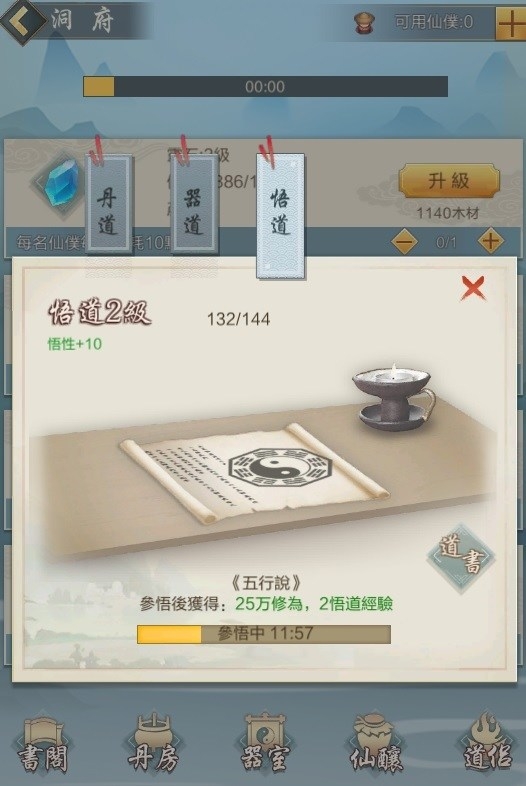This screenshot has width=526, height=786.
Task: Open the 道書 diamond book icon
Action: click(461, 558)
